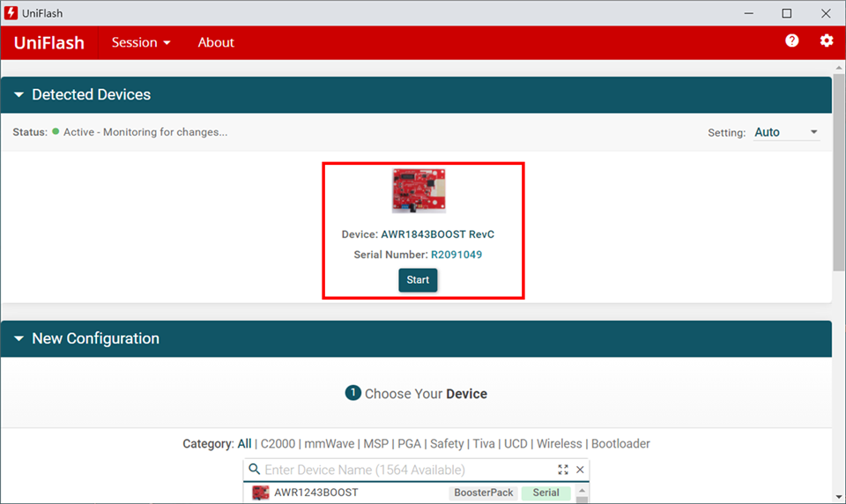Click the BoosterPack tag on AWR1243BOOST row

tap(484, 493)
